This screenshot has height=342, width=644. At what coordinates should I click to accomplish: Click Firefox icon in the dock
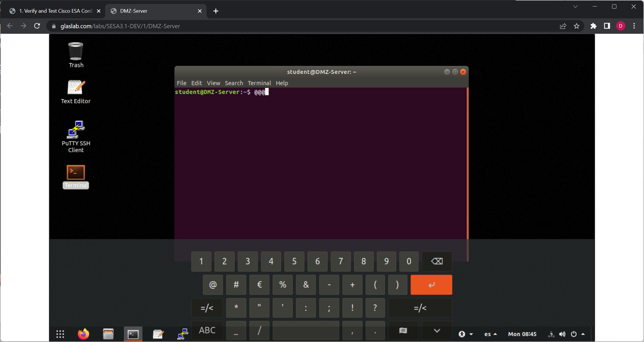coord(83,334)
